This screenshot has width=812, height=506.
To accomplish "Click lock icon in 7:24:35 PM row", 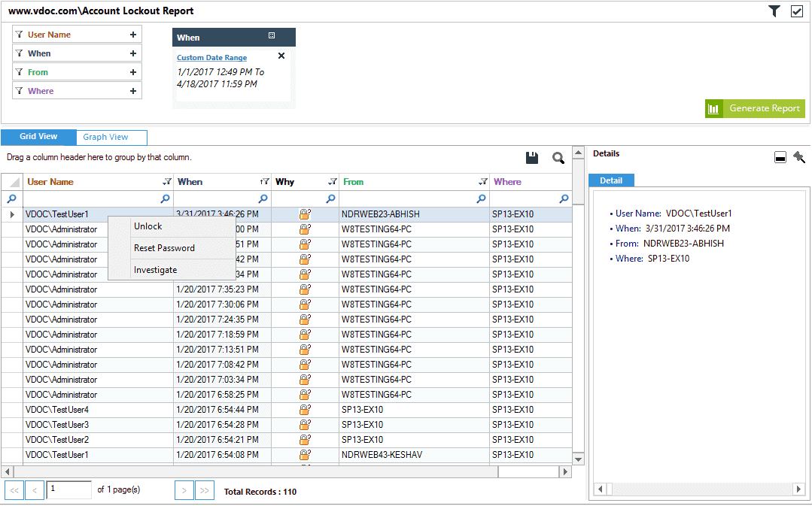I will pos(305,320).
